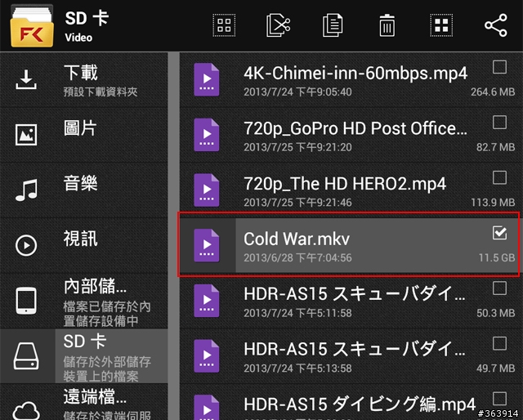Image resolution: width=523 pixels, height=420 pixels.
Task: Open 4K-Chimei-inn-60mbps.mp4 file name
Action: (355, 74)
